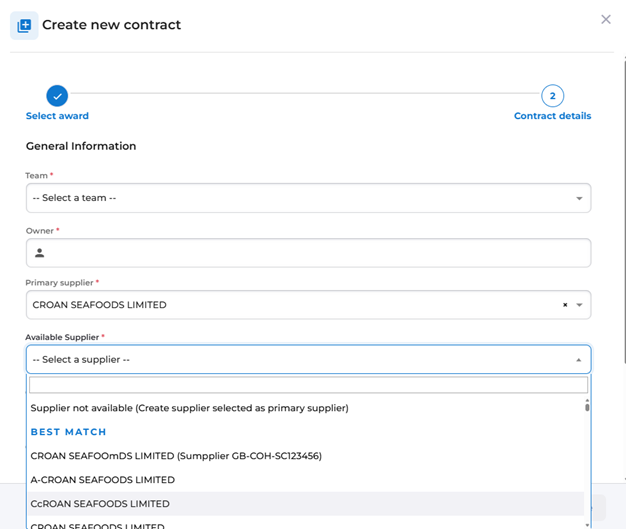This screenshot has width=626, height=529.
Task: Expand the Primary supplier dropdown arrow
Action: pos(579,305)
